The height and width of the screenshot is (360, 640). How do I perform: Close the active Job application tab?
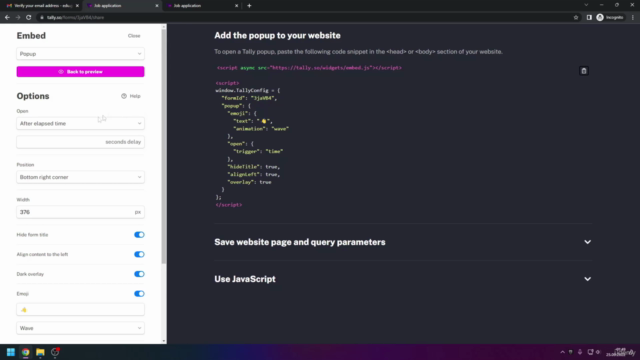(157, 6)
